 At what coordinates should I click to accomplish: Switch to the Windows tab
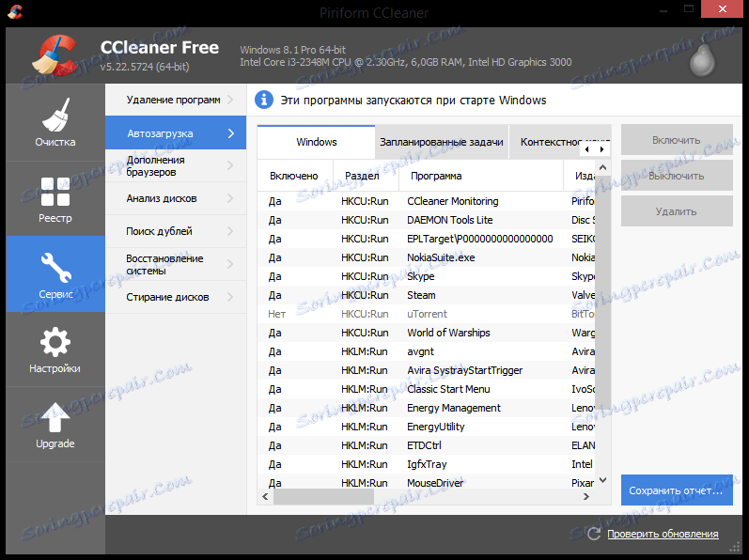(x=316, y=142)
